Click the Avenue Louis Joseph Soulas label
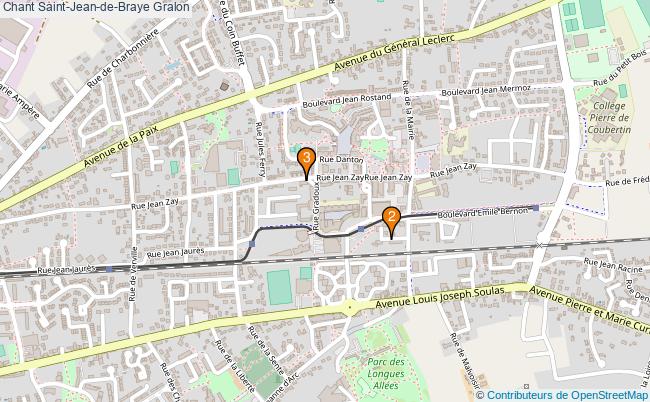 (440, 298)
